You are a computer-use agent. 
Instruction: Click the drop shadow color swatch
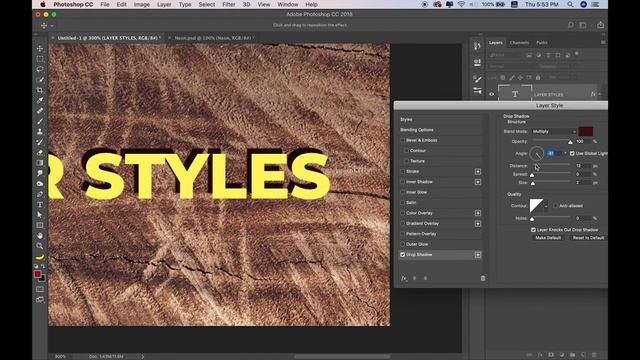[586, 131]
